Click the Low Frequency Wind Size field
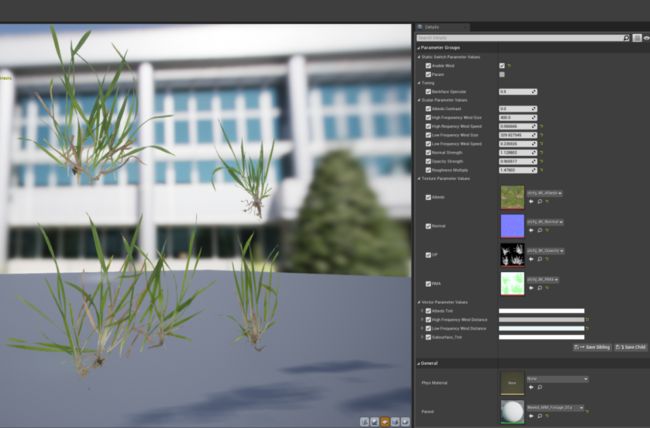The image size is (650, 428). pos(518,135)
